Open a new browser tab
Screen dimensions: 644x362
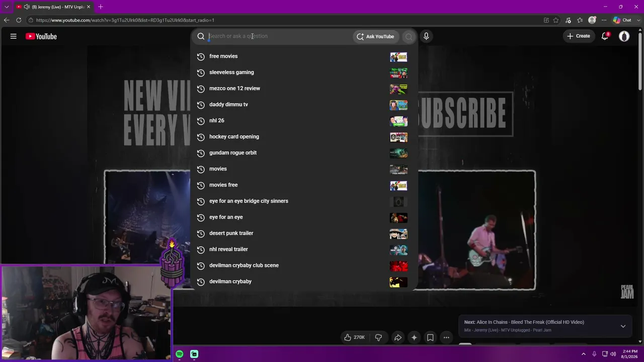tap(101, 7)
